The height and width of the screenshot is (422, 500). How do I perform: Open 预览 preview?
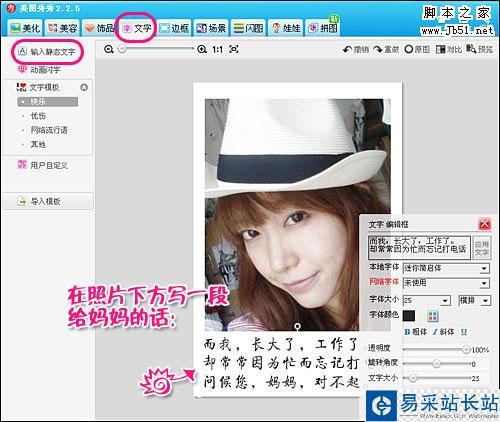480,49
